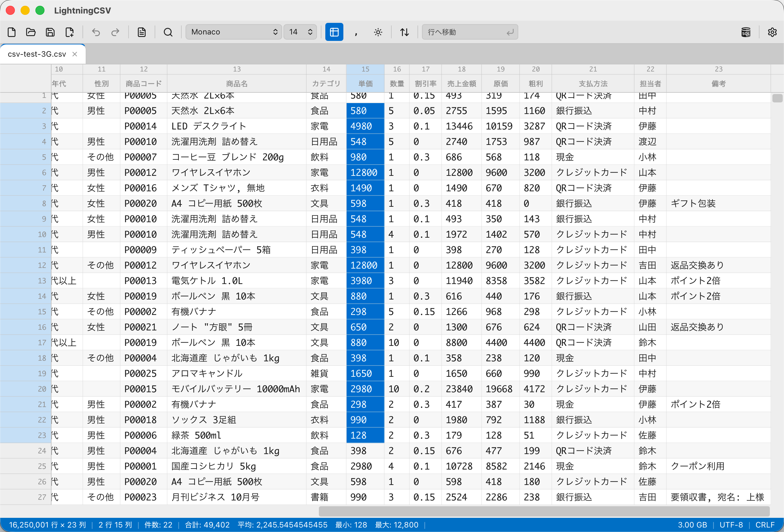Image resolution: width=784 pixels, height=532 pixels.
Task: Click the CRLF line ending indicator
Action: (765, 525)
